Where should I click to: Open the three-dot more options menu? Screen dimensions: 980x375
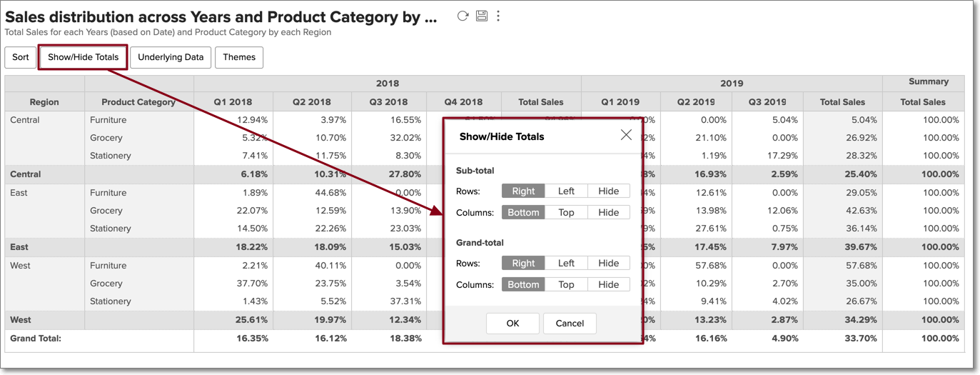pos(498,16)
